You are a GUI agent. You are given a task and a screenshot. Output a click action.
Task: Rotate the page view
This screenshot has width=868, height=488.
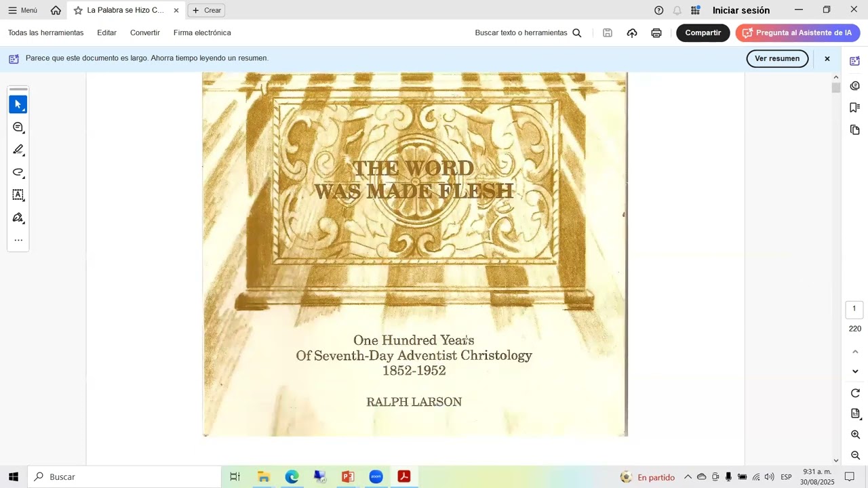[855, 393]
